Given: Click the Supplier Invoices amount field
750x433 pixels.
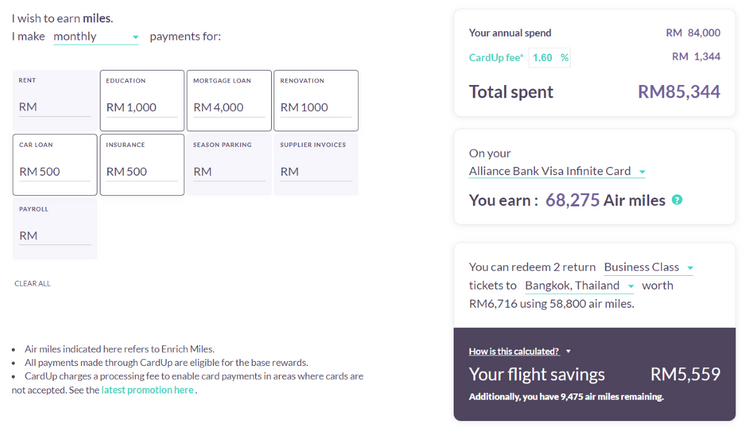Looking at the screenshot, I should point(314,172).
